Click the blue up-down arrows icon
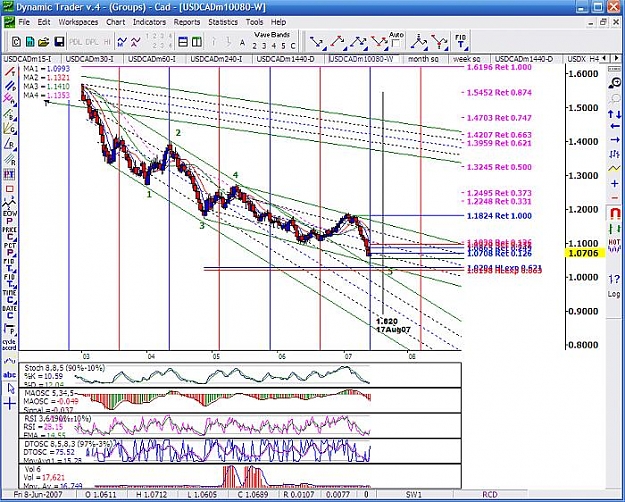 pyautogui.click(x=614, y=114)
